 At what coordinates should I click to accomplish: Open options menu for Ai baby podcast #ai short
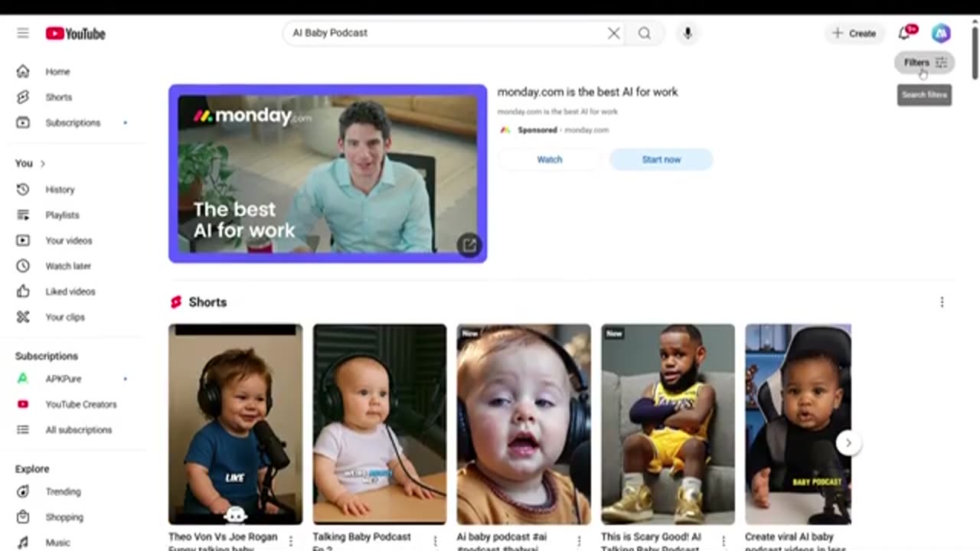pos(579,541)
